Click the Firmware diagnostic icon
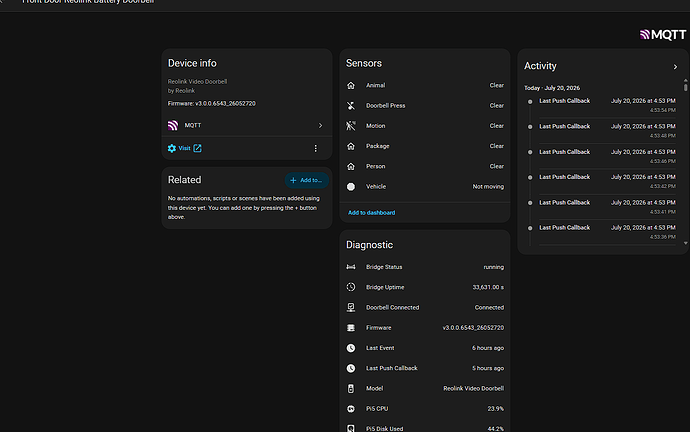 (351, 328)
